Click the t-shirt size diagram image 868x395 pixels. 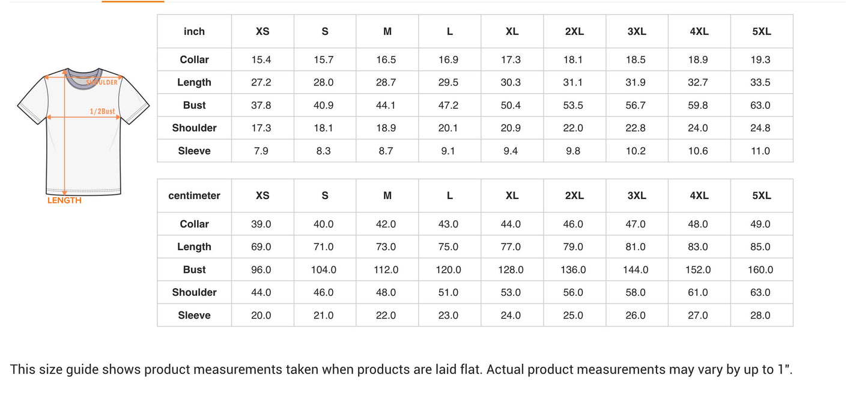83,132
